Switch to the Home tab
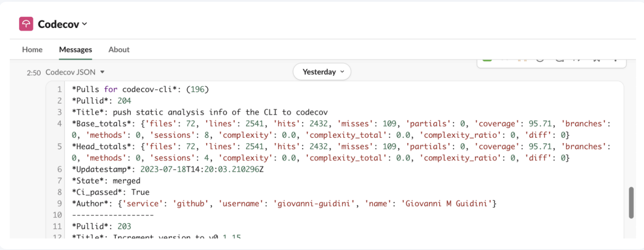This screenshot has height=250, width=644. (32, 50)
